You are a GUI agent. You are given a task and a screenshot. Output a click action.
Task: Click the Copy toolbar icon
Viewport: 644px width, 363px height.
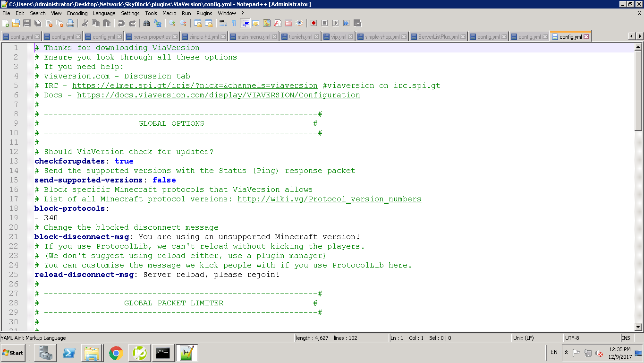[96, 23]
